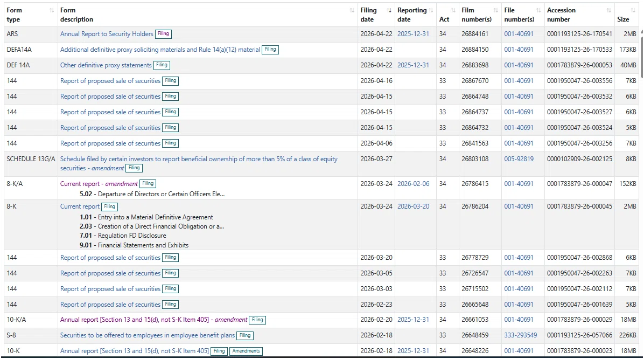Click Amendments button on 10-K row
The width and height of the screenshot is (644, 359).
pos(246,351)
